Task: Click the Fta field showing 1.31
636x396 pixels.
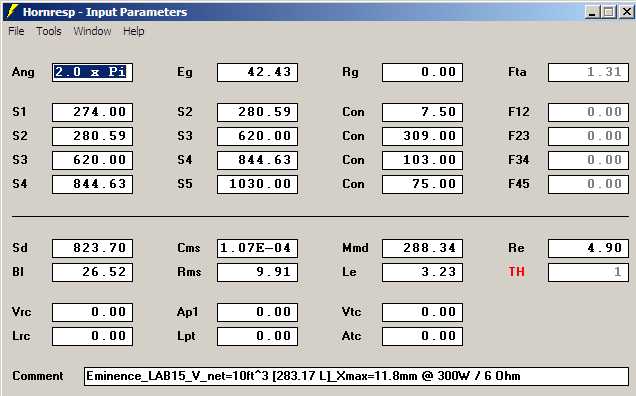Action: click(588, 73)
